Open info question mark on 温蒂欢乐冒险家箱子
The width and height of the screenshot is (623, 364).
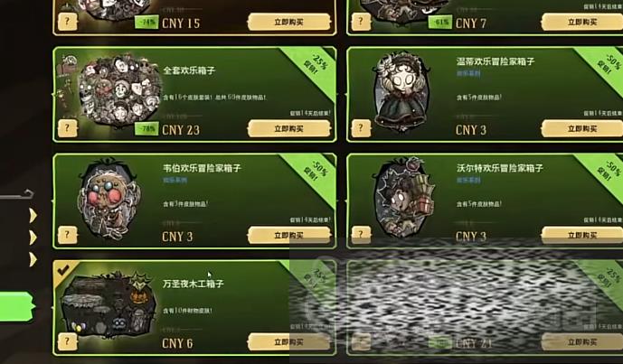tap(361, 128)
